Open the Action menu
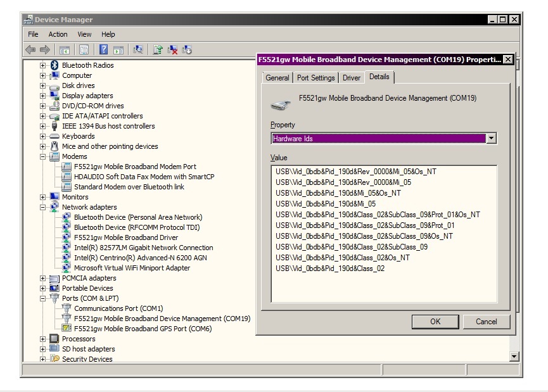 tap(58, 34)
